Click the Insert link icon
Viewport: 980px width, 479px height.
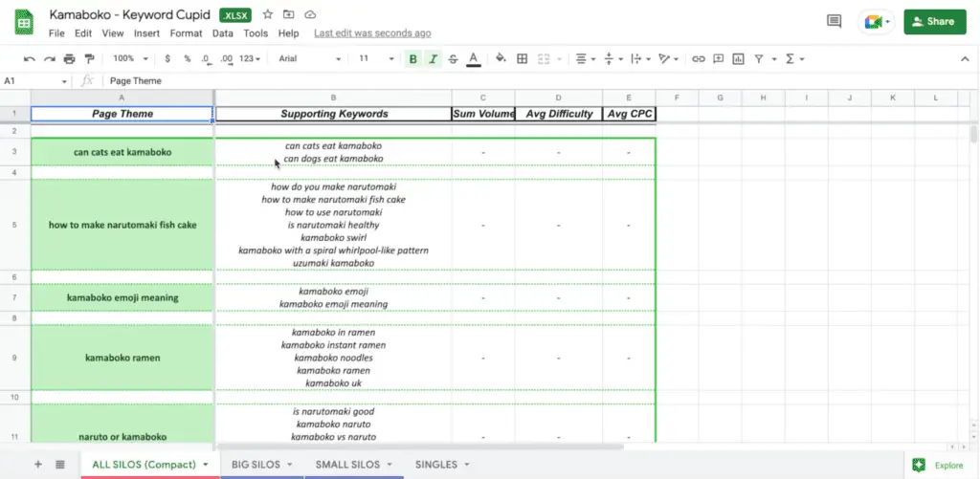698,58
